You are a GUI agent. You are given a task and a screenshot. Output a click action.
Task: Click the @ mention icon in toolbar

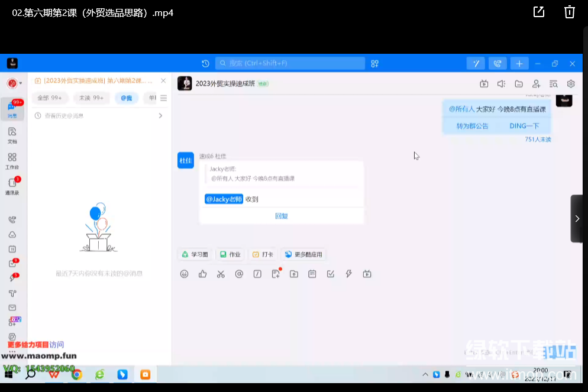click(239, 274)
